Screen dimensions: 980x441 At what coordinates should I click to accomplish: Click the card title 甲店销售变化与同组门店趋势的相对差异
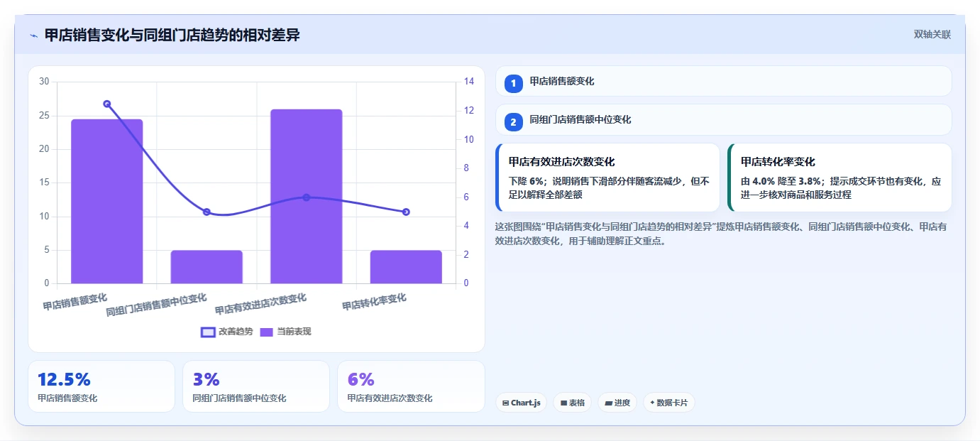[172, 36]
